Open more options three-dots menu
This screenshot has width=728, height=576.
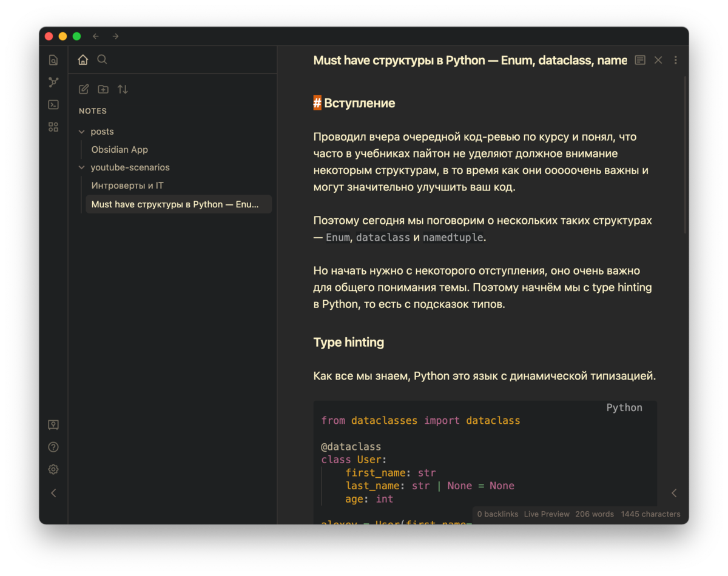click(x=676, y=60)
